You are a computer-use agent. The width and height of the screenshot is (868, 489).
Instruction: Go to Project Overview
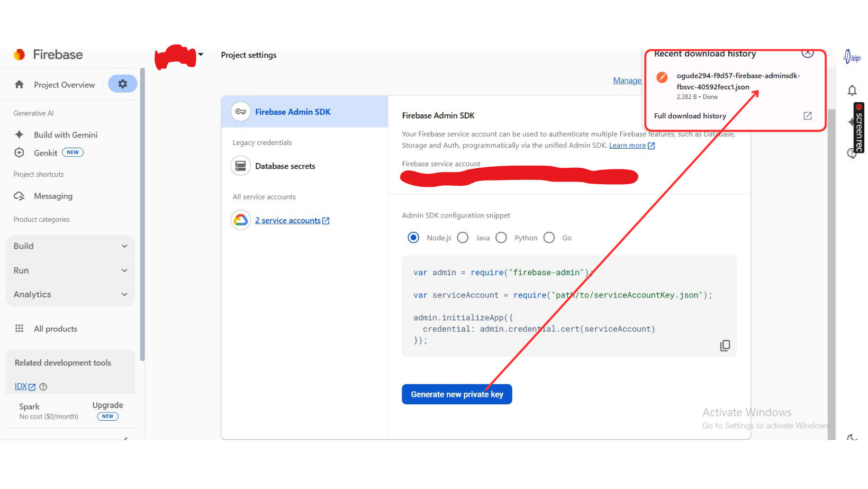pyautogui.click(x=64, y=85)
